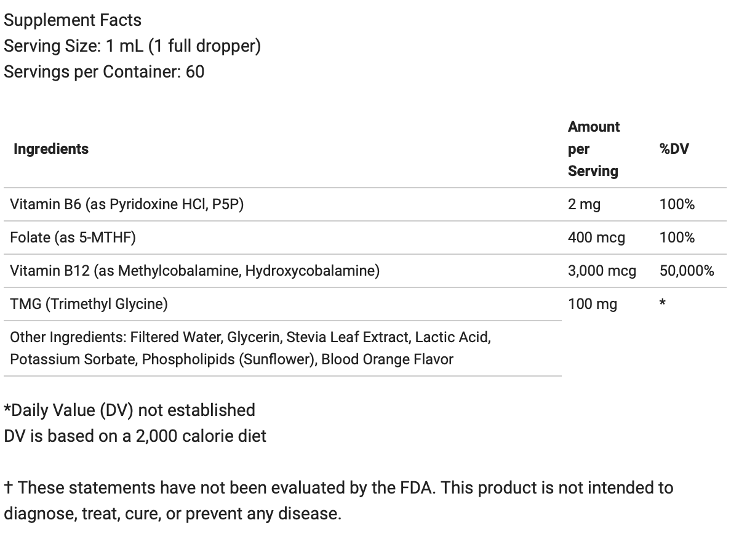This screenshot has width=747, height=560.
Task: Click the 3,000 mcg amount value
Action: 602,271
